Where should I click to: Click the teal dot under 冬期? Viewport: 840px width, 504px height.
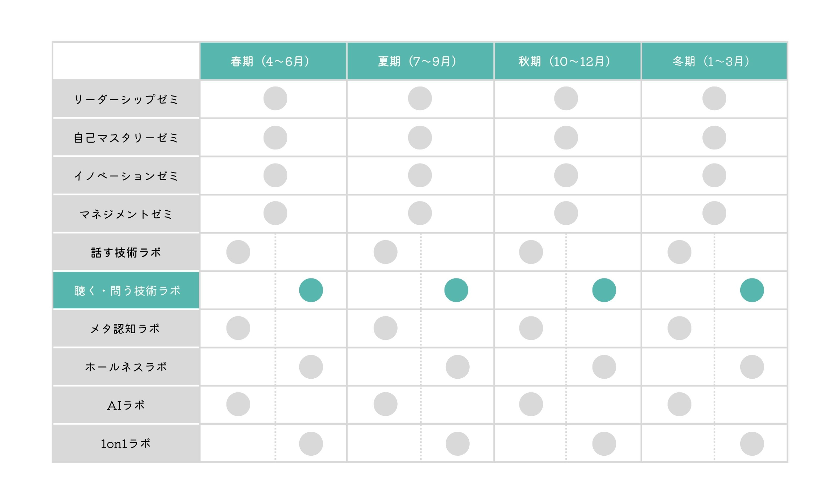(x=752, y=290)
